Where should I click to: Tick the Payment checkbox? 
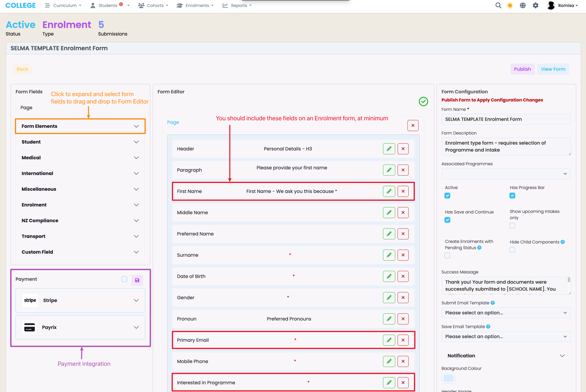124,279
